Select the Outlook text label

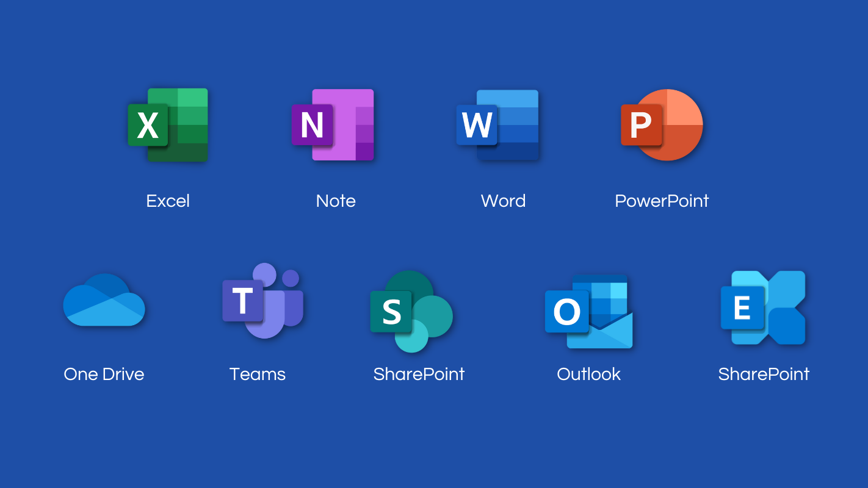(588, 374)
